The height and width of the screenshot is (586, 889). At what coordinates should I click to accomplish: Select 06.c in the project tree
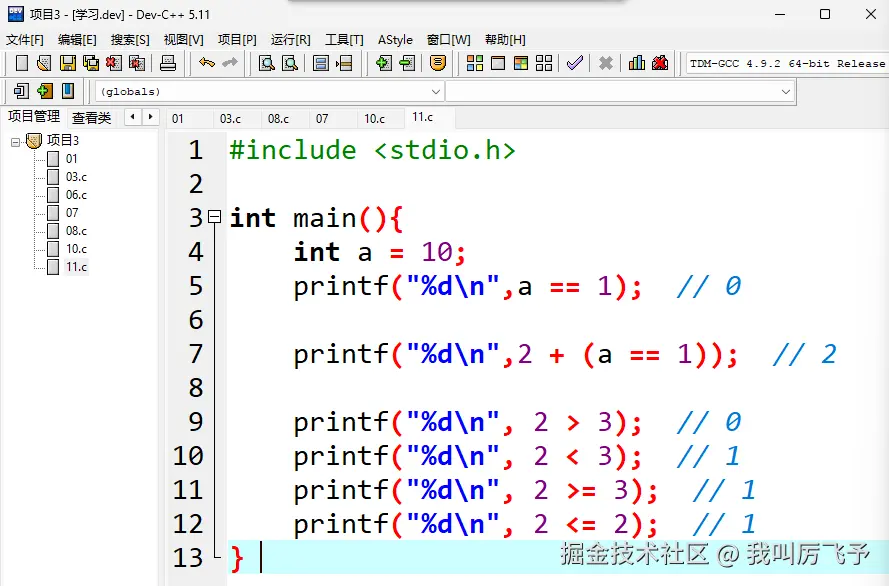pos(76,195)
